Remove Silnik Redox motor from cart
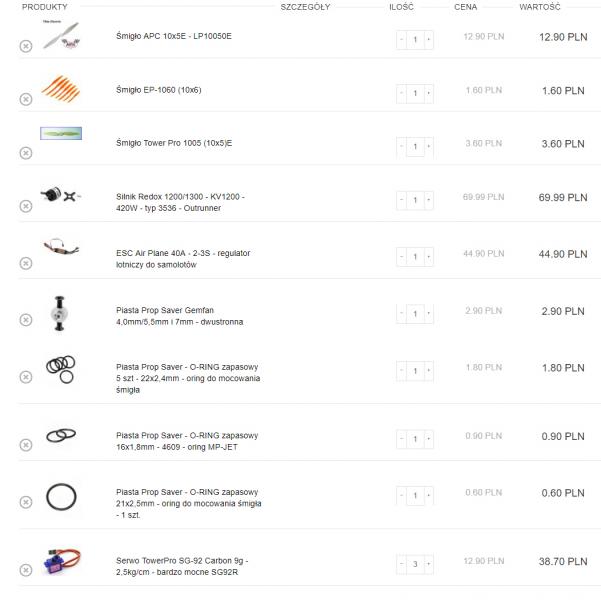 click(x=26, y=206)
